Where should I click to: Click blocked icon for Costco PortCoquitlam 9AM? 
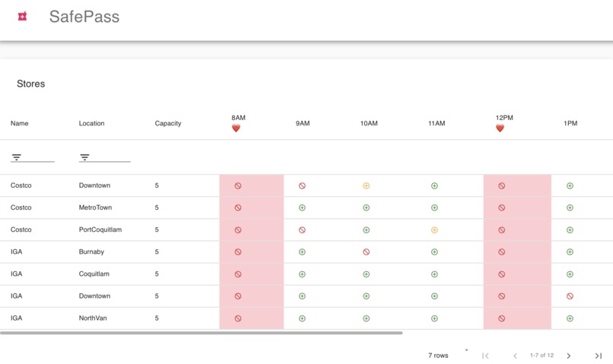click(x=302, y=230)
